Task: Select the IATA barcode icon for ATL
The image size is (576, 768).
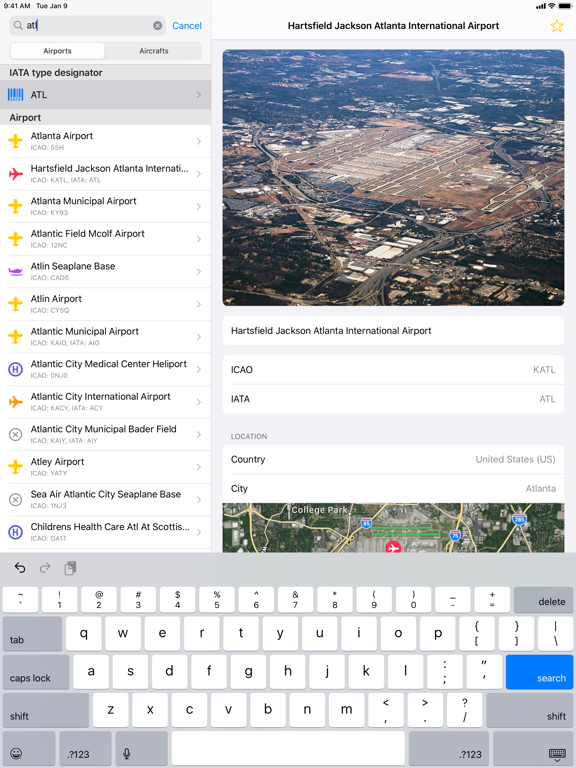Action: (x=16, y=95)
